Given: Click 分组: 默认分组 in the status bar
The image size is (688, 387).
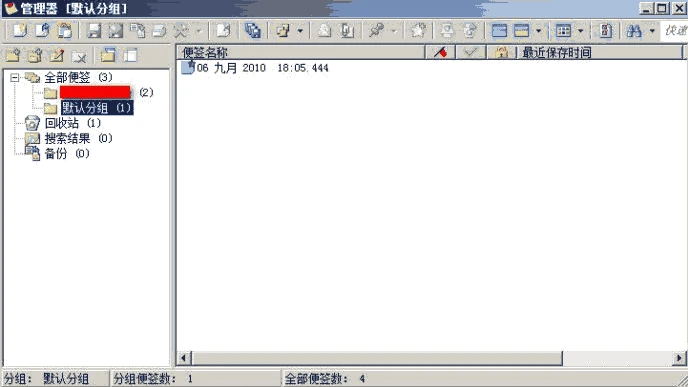Looking at the screenshot, I should click(47, 379).
